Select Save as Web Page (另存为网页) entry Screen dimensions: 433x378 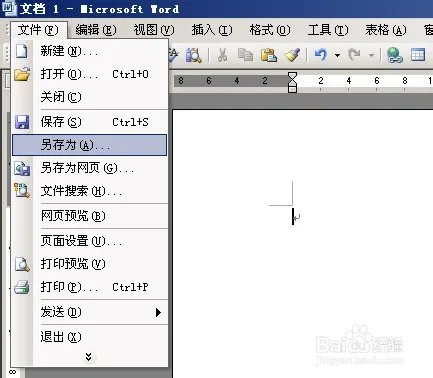(89, 168)
